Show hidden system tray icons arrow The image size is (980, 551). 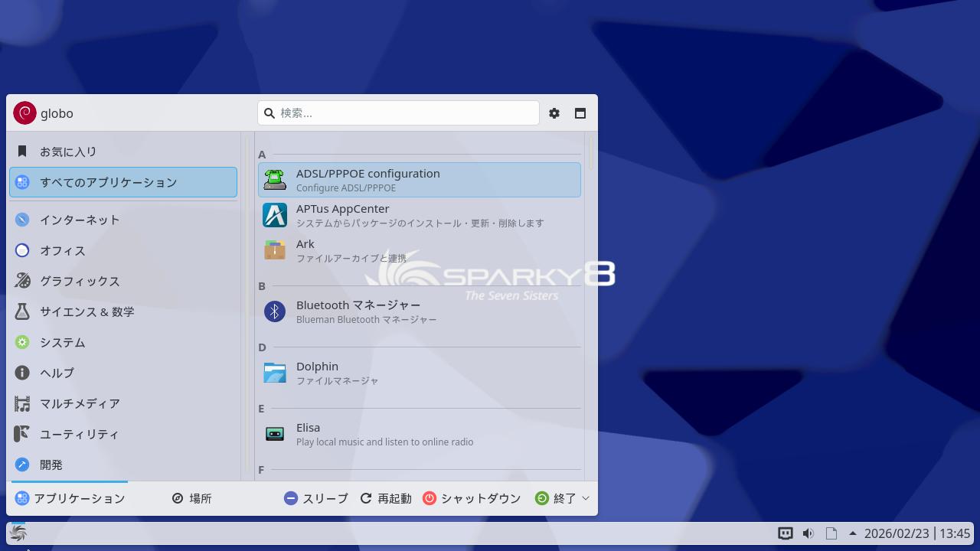[x=852, y=533]
